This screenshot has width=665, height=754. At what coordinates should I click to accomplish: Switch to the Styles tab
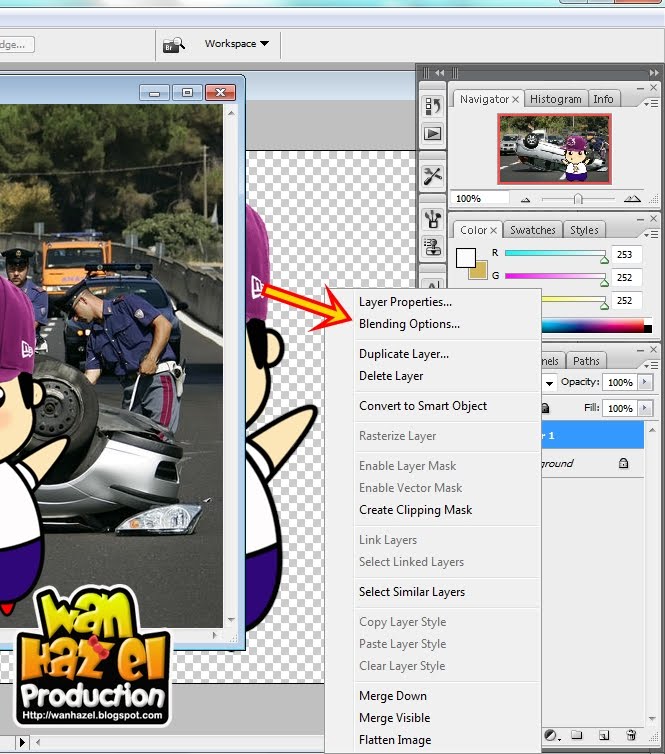coord(584,230)
